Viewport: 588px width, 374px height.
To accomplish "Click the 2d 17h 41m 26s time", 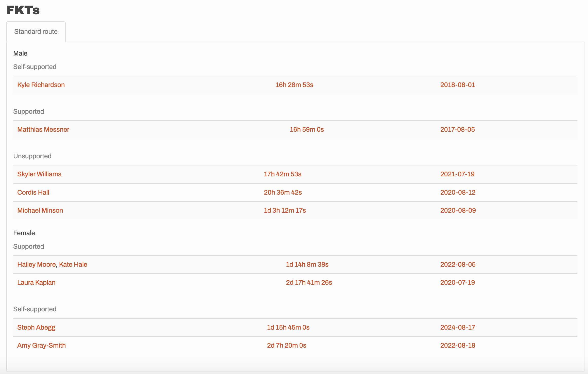I will click(x=309, y=282).
